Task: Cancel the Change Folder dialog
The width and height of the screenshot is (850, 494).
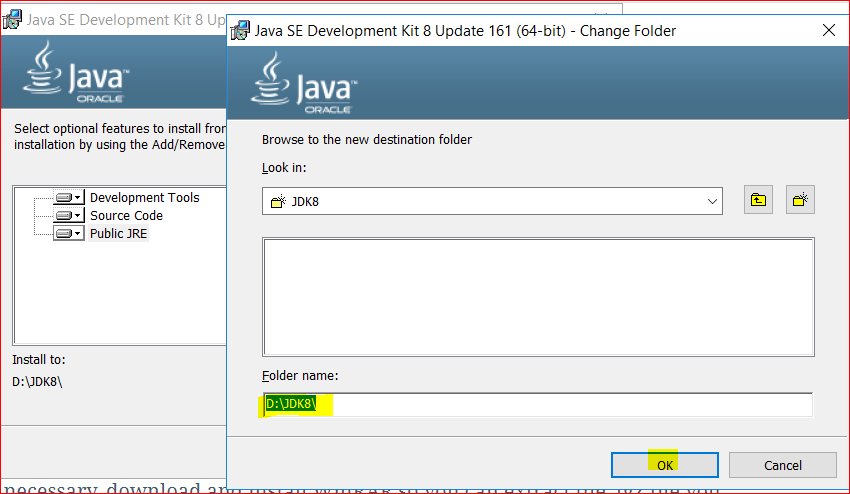Action: point(782,465)
